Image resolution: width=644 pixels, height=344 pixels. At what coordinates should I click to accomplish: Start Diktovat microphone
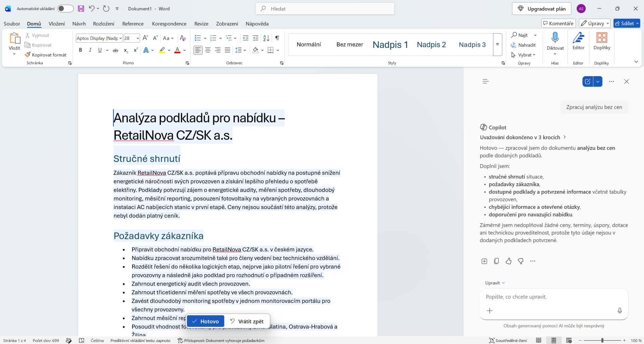point(555,38)
